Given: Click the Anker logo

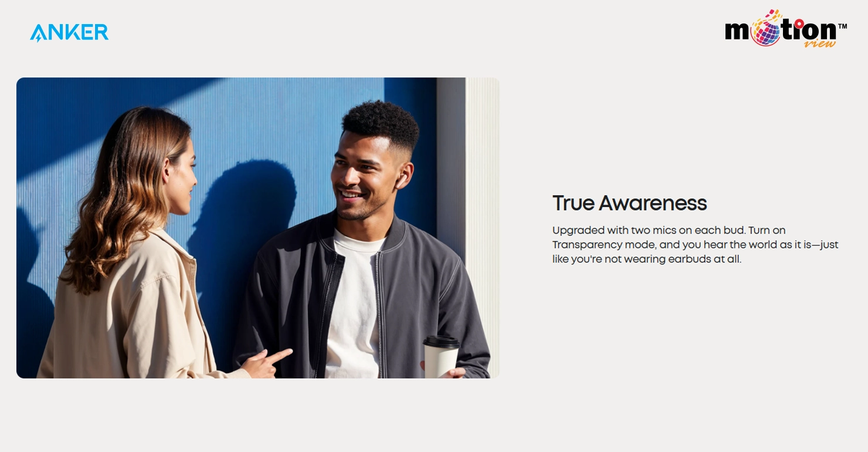Looking at the screenshot, I should pos(69,32).
